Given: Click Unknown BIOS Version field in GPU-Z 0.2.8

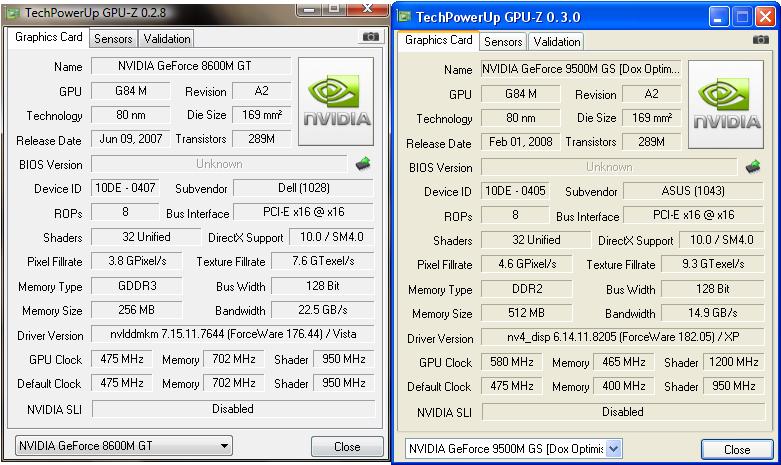Looking at the screenshot, I should point(219,164).
